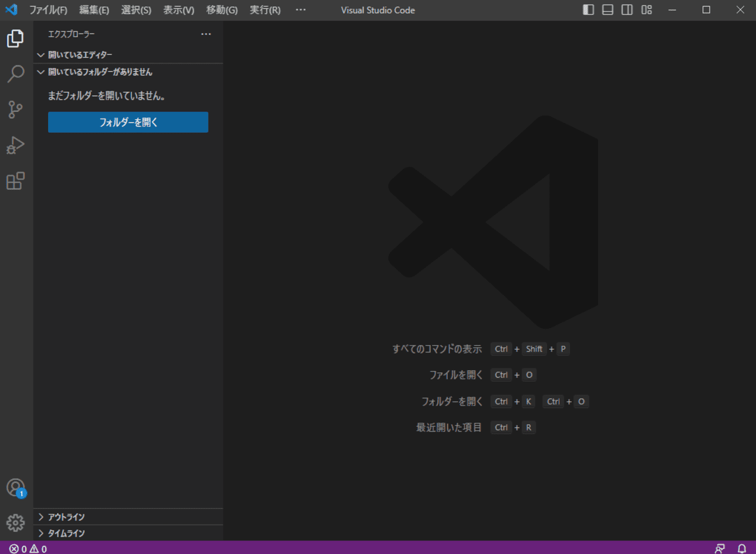The height and width of the screenshot is (554, 756).
Task: Open the Source Control view icon
Action: (16, 110)
